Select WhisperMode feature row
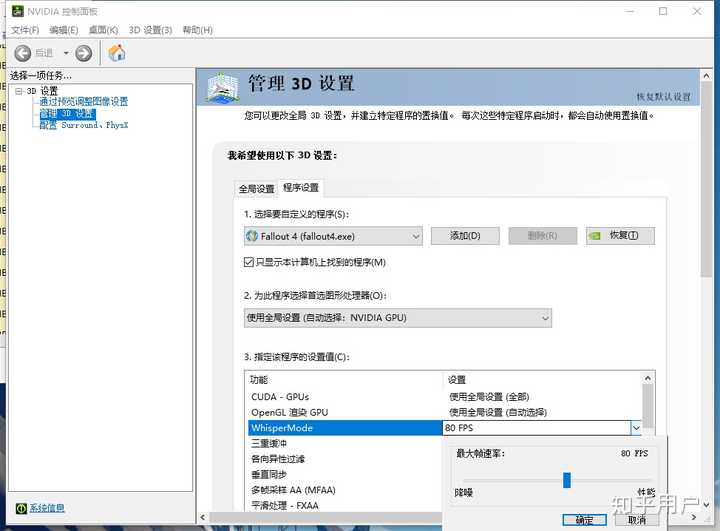This screenshot has height=531, width=720. (x=345, y=428)
